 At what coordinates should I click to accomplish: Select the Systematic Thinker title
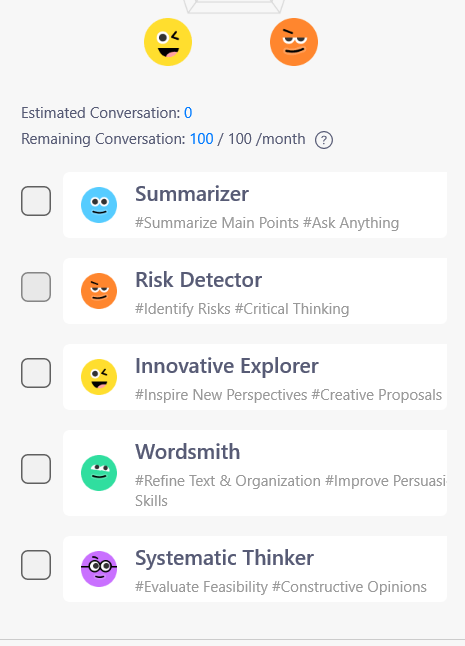click(x=224, y=558)
